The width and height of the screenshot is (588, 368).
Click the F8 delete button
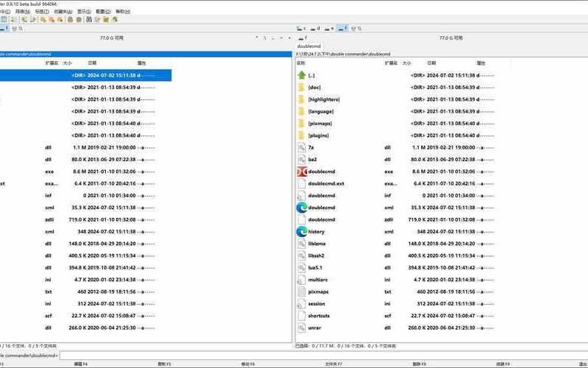click(x=419, y=364)
